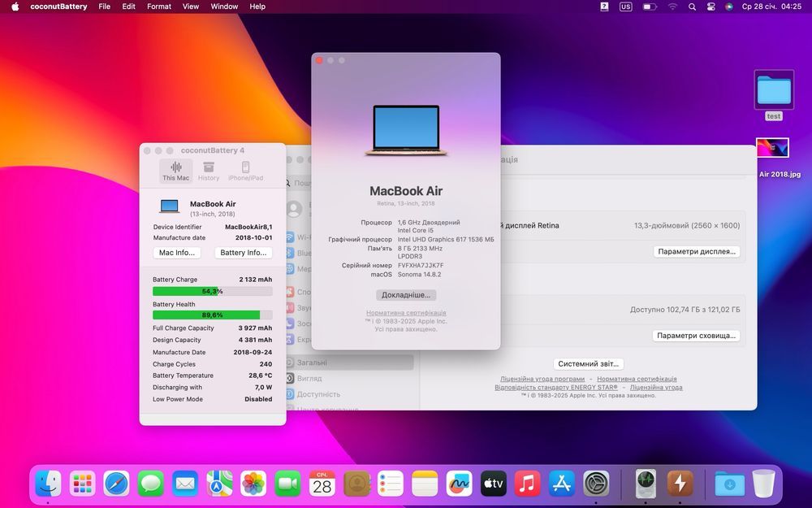
Task: Open Нормативна сертифікація link in System Settings window
Action: click(x=637, y=379)
